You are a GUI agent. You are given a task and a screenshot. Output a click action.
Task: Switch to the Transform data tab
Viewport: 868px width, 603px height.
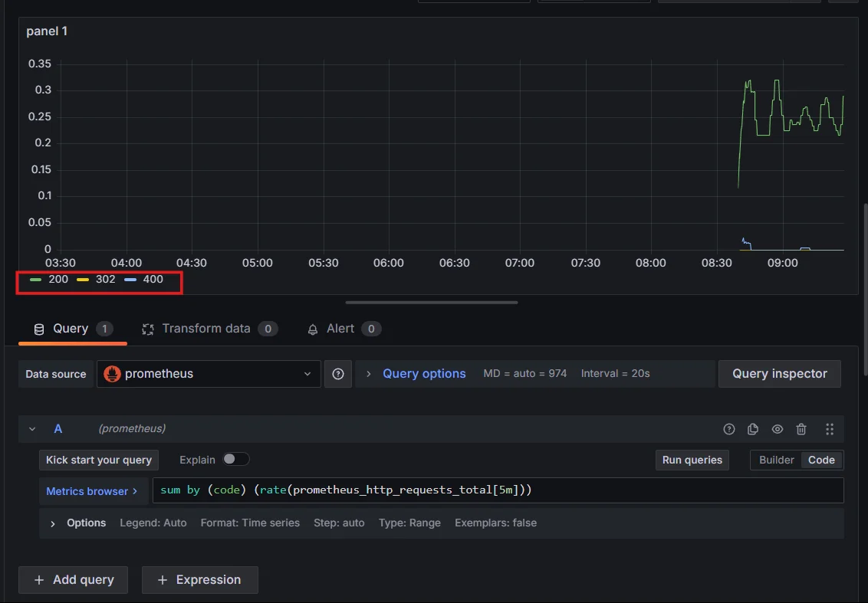pos(210,329)
